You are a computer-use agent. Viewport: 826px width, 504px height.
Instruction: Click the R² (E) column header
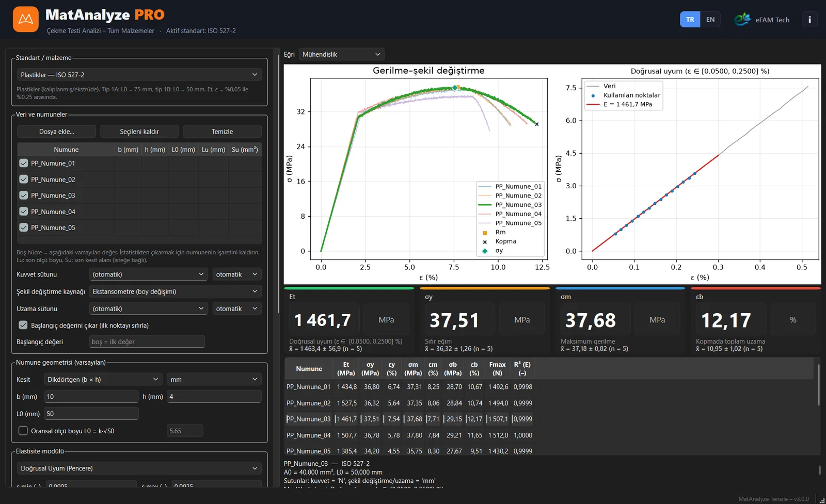(522, 369)
